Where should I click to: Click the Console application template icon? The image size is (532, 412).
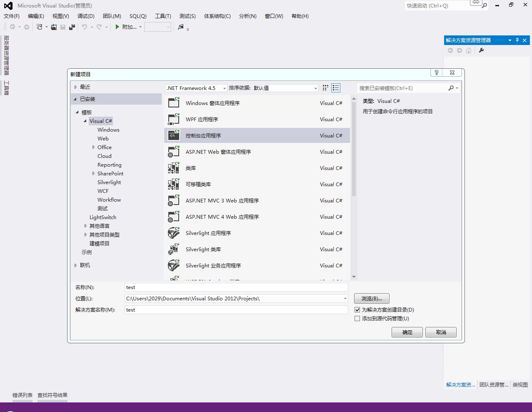pyautogui.click(x=173, y=135)
